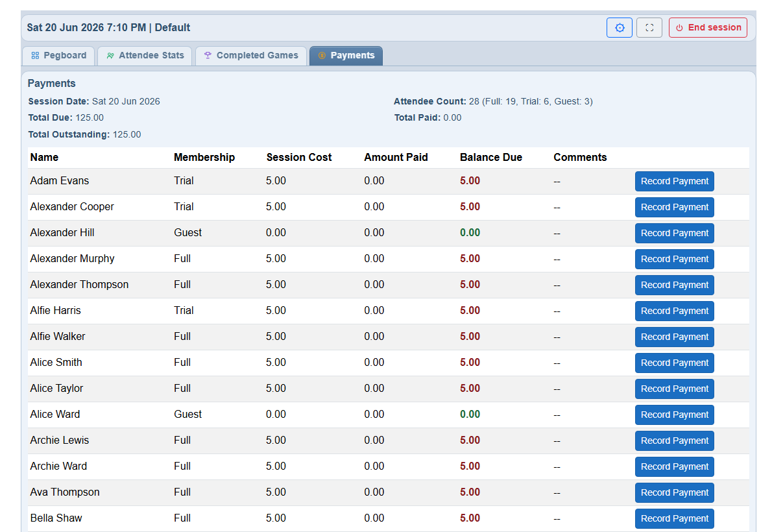Select the name Ava Thompson
772x532 pixels.
[x=65, y=492]
